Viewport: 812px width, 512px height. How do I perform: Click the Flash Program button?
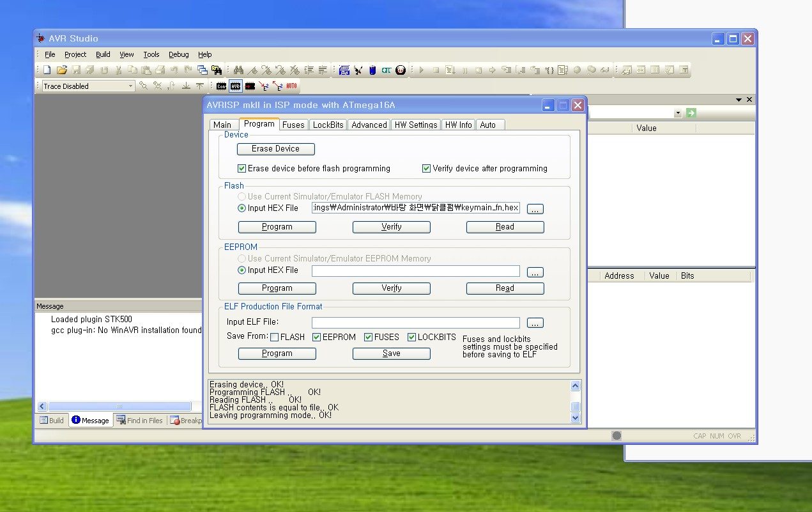[x=277, y=227]
